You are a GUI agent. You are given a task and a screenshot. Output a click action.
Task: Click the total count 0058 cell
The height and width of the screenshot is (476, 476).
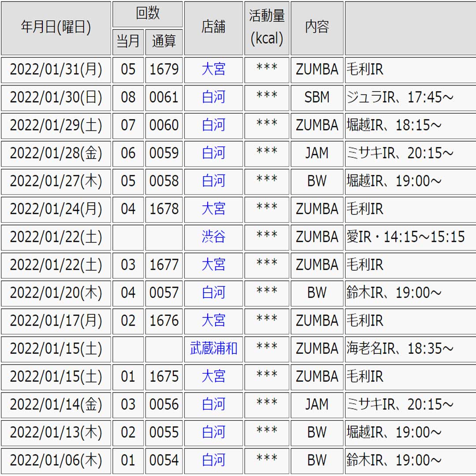coord(164,182)
